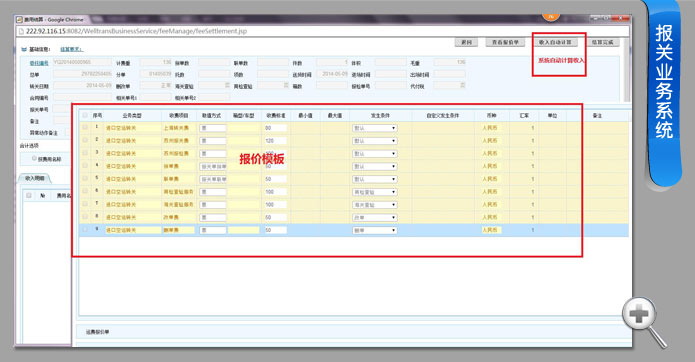Viewport: 695px width, 362px height.
Task: Check the row 1 上海转关费 checkbox
Action: click(x=85, y=128)
